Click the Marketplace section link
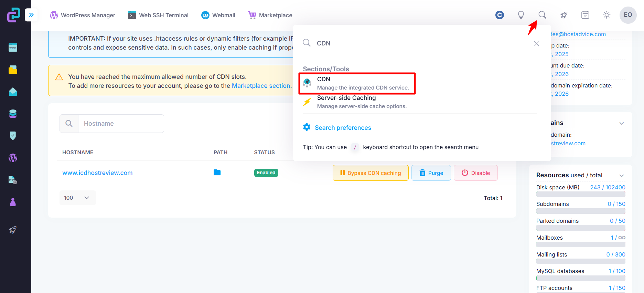Image resolution: width=644 pixels, height=293 pixels. point(261,86)
